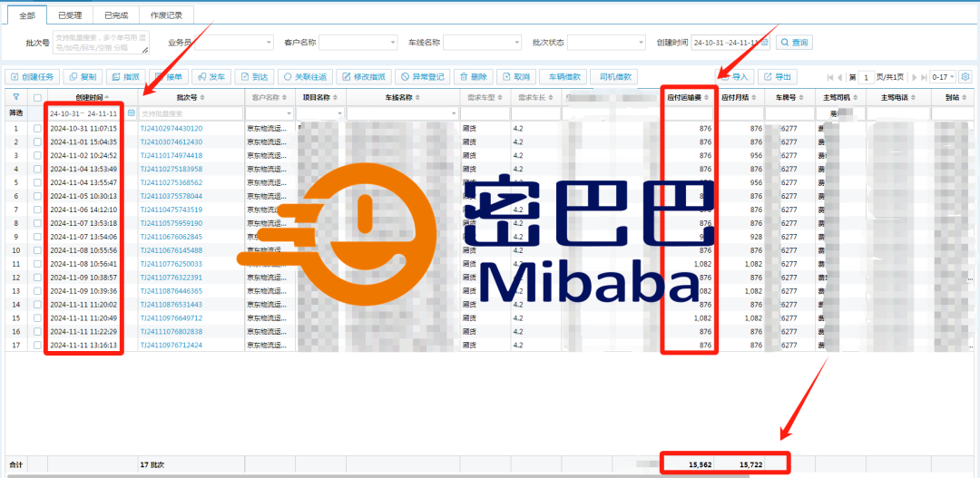
Task: Sort by 应付月结 column sort icon
Action: point(754,98)
